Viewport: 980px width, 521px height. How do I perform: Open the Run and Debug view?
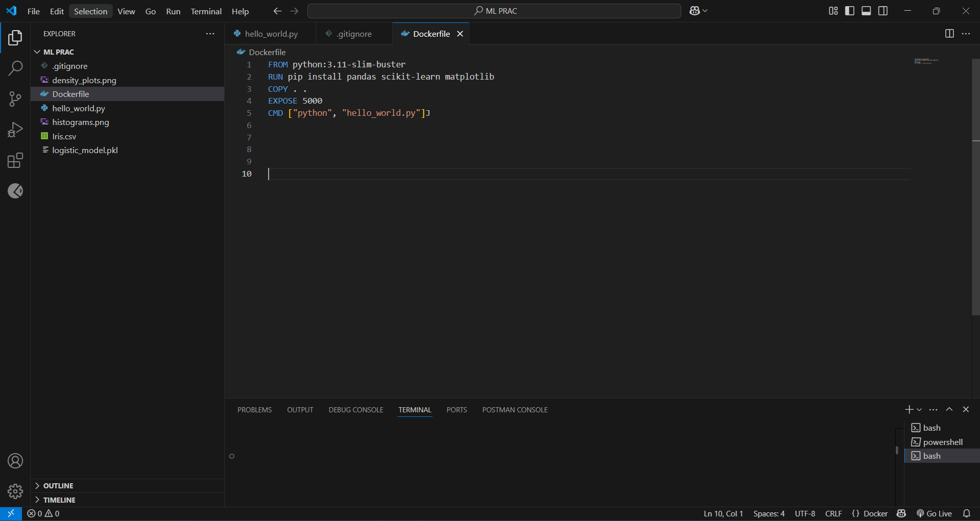tap(15, 130)
